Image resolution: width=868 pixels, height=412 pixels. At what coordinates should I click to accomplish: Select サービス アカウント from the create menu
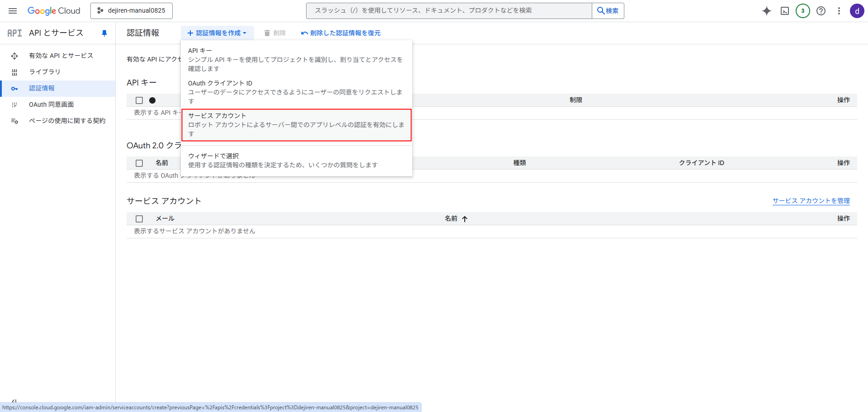296,125
